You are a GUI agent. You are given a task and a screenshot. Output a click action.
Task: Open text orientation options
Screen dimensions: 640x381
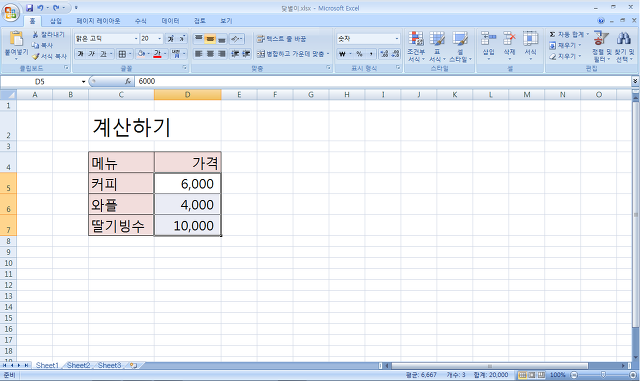tap(236, 38)
